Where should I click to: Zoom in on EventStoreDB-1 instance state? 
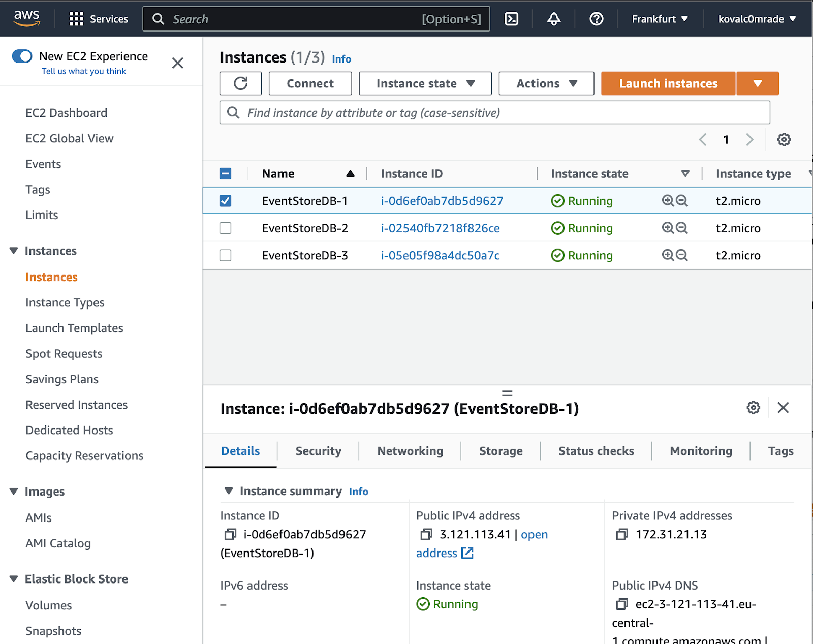pyautogui.click(x=668, y=201)
